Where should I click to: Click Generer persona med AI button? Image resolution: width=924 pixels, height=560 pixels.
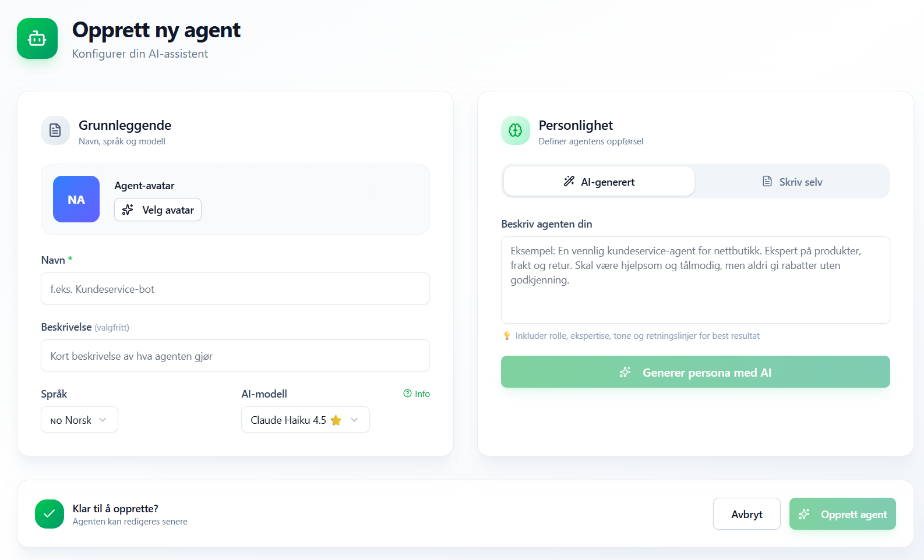pos(695,372)
